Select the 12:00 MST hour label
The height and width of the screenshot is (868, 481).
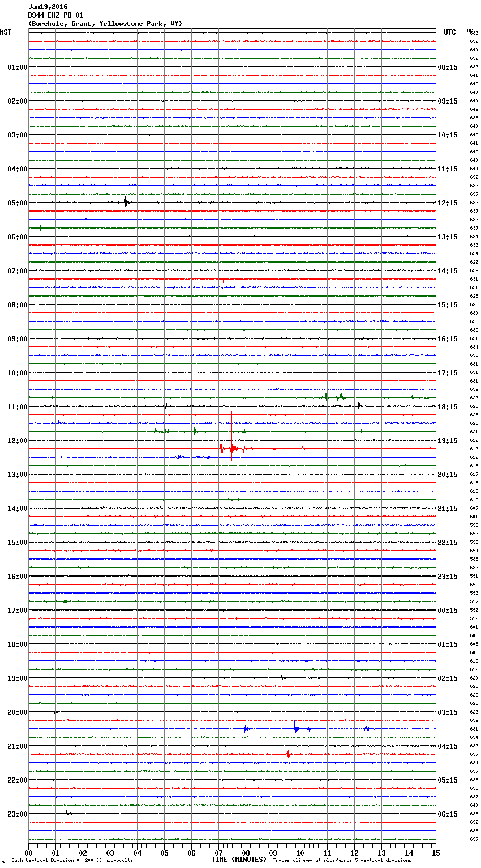point(18,441)
